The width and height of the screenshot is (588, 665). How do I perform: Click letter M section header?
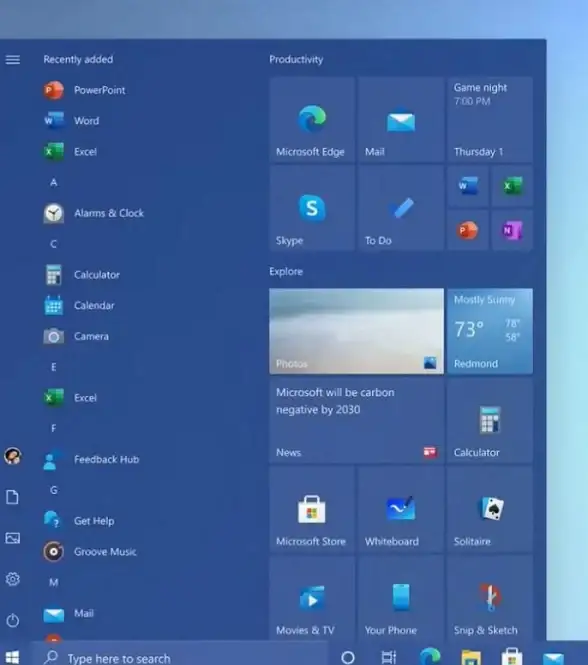53,582
